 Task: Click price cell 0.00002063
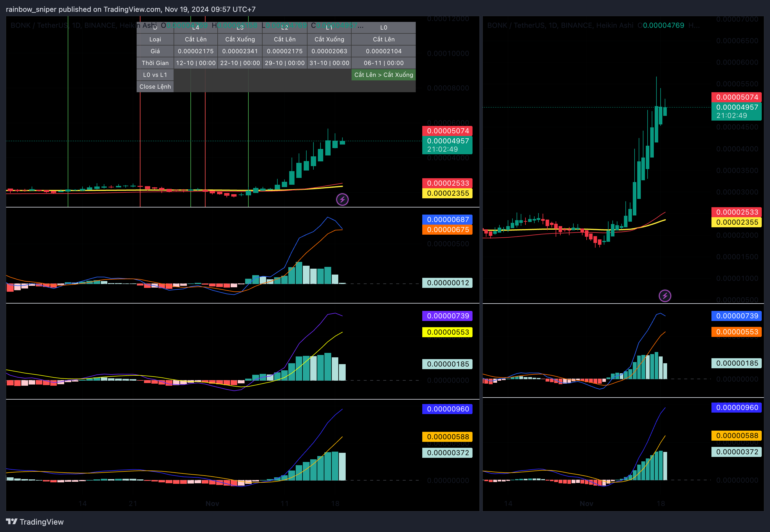tap(329, 51)
